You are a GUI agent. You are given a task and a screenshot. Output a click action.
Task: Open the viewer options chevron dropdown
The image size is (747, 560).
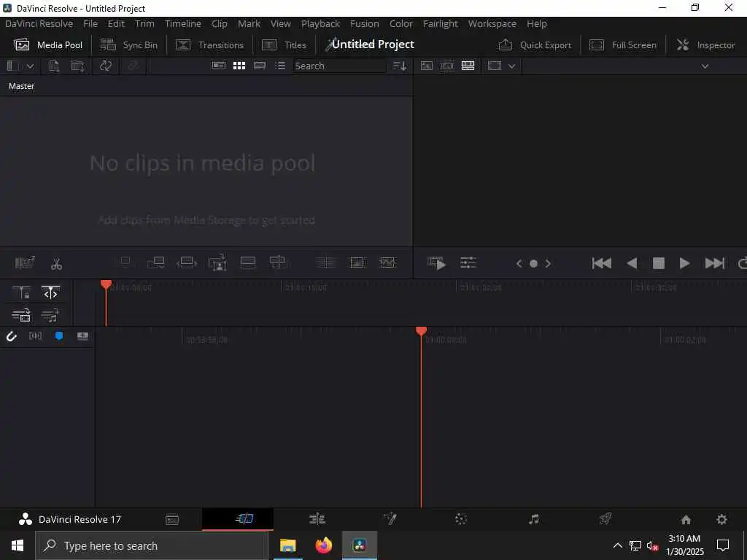pos(705,66)
